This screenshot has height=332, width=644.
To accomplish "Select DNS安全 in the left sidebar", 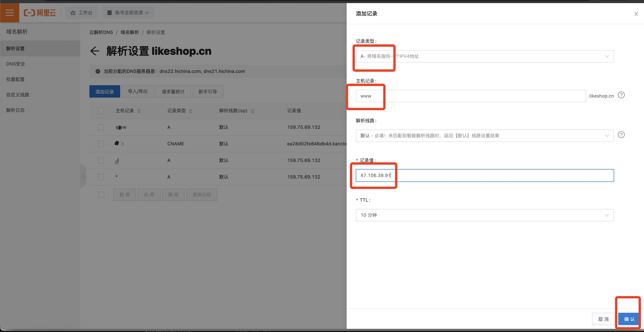I will coord(15,64).
